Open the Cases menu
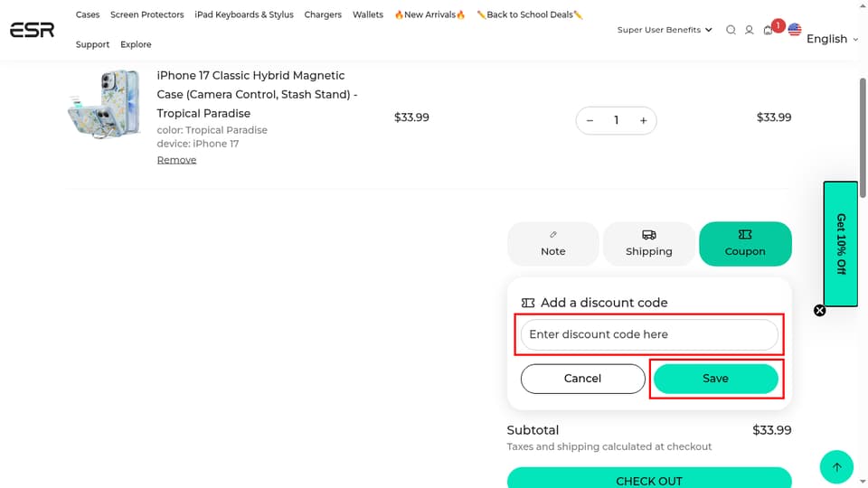Viewport: 868px width, 488px height. 88,14
